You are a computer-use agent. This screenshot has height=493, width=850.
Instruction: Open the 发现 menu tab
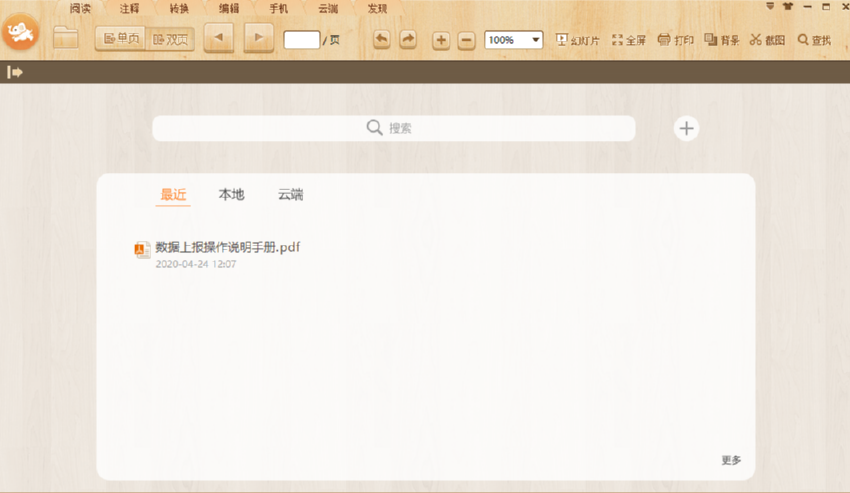pyautogui.click(x=377, y=8)
